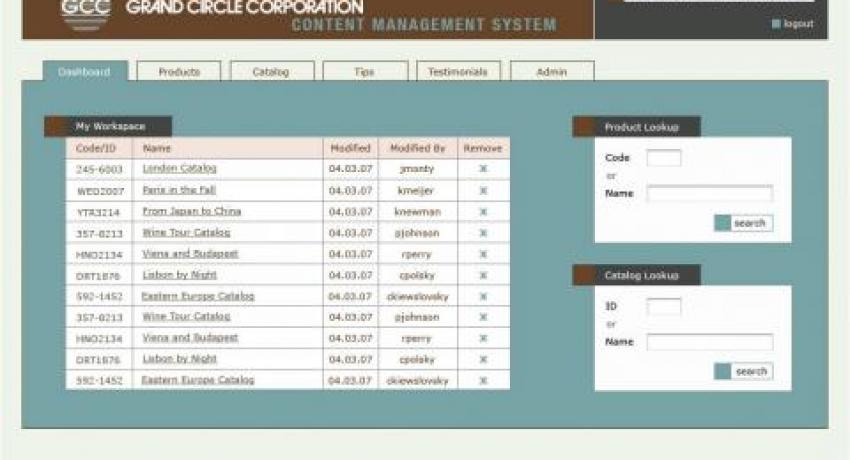Image resolution: width=850 pixels, height=460 pixels.
Task: Click the X icon for From Japan to China
Action: [483, 212]
